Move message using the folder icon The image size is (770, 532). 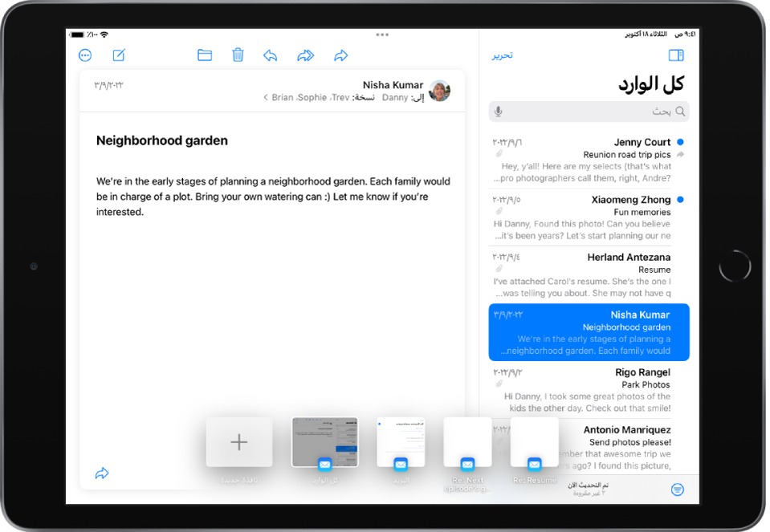click(205, 55)
